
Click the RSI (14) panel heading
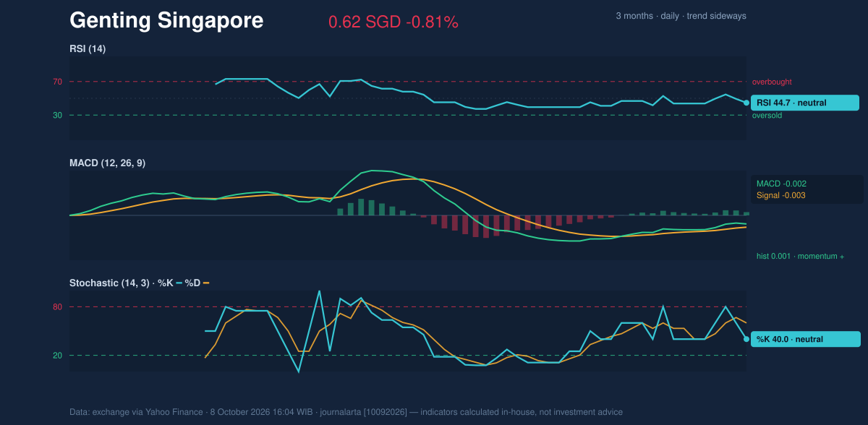coord(88,48)
